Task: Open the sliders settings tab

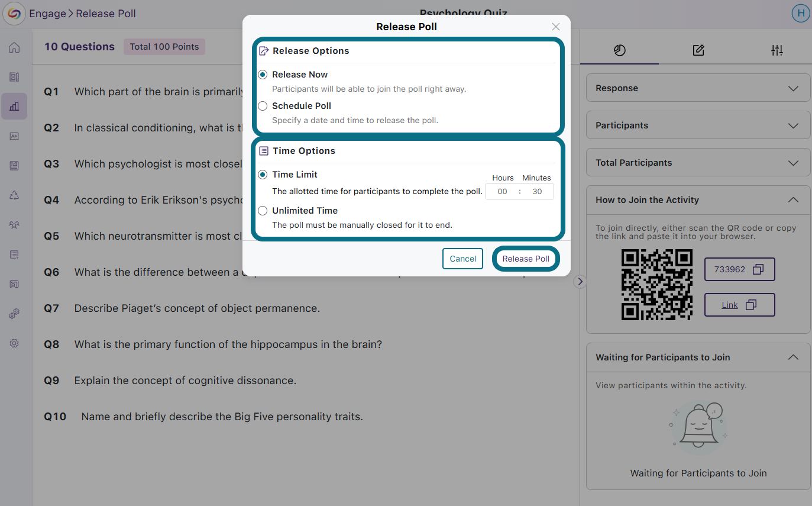Action: (x=777, y=50)
